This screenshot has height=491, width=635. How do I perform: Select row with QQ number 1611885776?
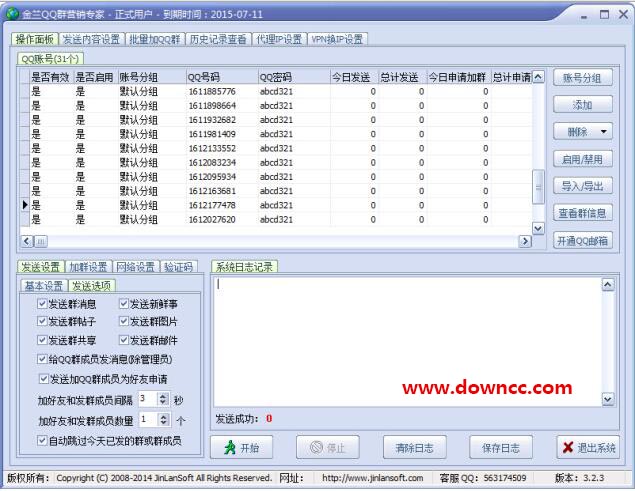(x=277, y=92)
